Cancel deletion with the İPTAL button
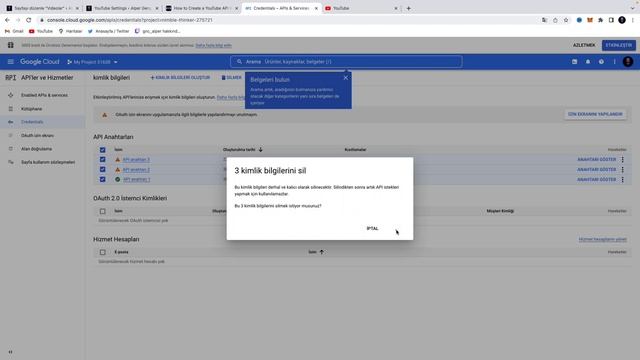 tap(372, 229)
